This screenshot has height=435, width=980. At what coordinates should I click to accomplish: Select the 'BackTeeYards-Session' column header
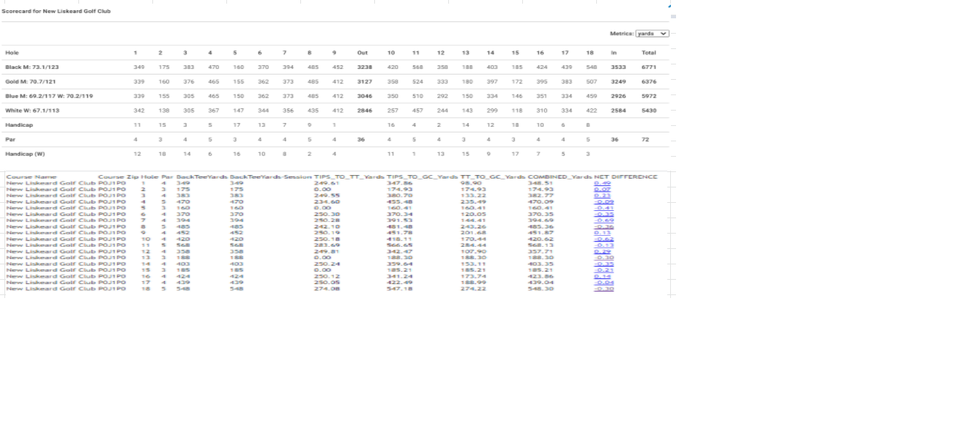(x=271, y=176)
